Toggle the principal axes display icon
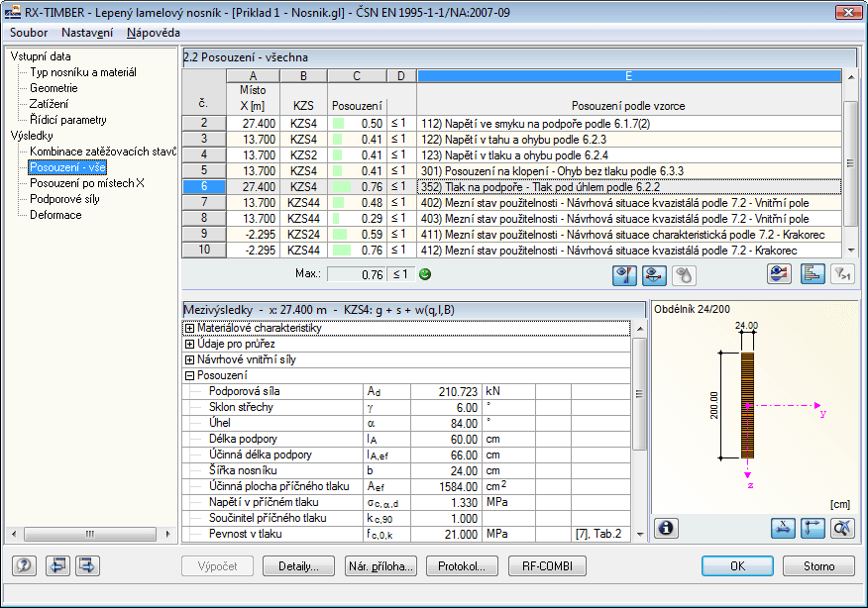 [x=813, y=528]
